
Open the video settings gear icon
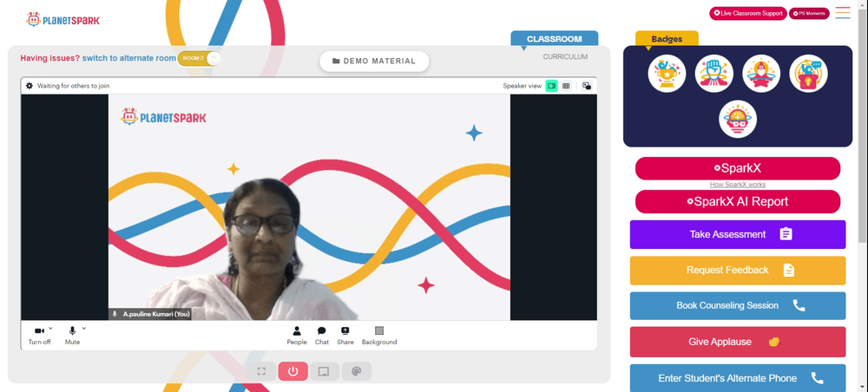point(30,86)
